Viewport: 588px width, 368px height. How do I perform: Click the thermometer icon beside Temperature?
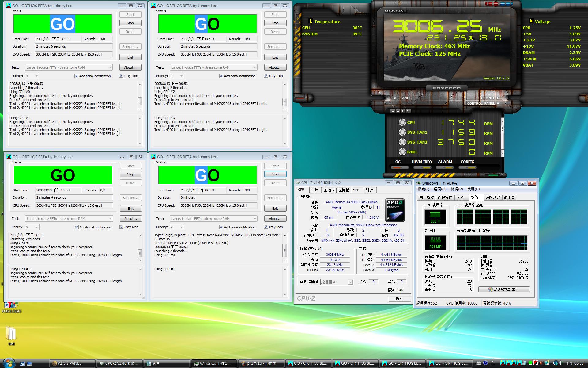click(x=311, y=21)
